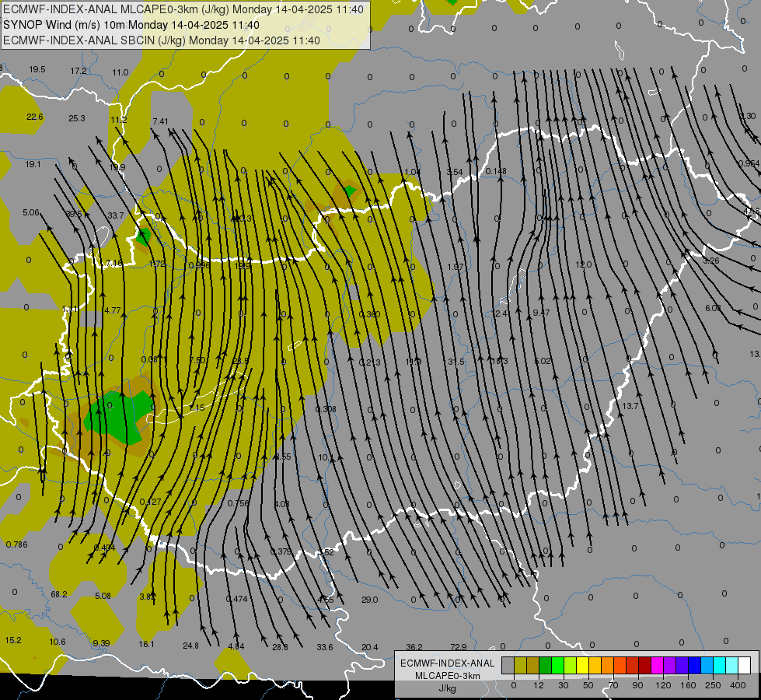
Task: Click the map value '0.127'
Action: coord(150,502)
